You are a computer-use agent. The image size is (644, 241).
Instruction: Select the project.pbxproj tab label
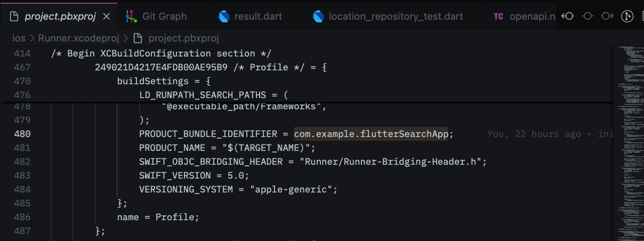tap(60, 16)
